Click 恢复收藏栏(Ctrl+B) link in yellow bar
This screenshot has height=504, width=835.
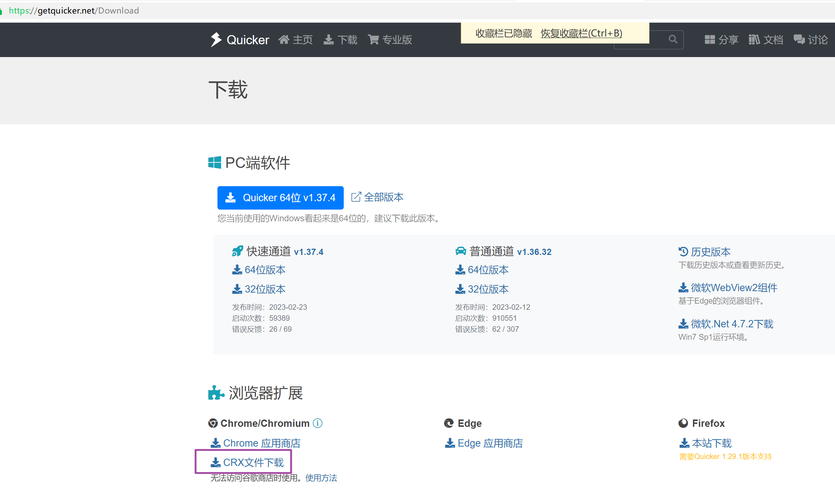click(581, 33)
